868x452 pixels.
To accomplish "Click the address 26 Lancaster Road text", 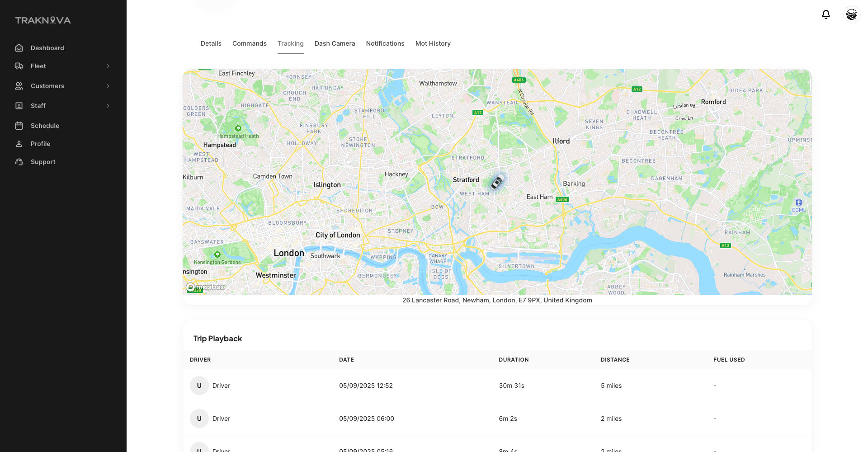I will point(497,300).
